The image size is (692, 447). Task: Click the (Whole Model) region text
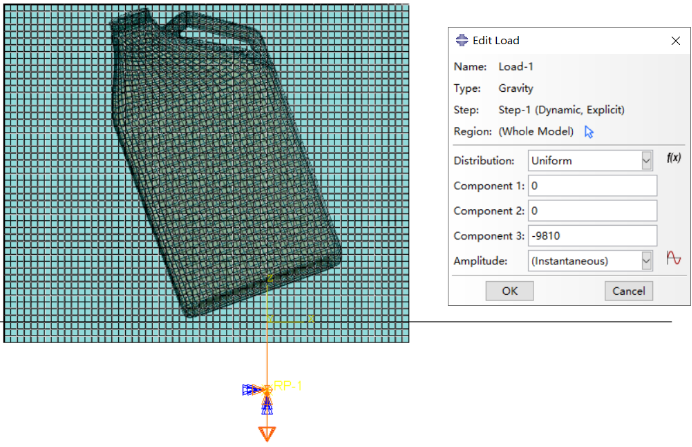536,131
